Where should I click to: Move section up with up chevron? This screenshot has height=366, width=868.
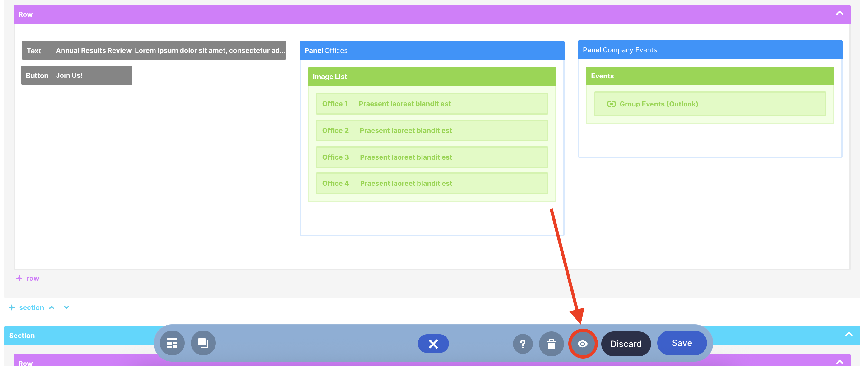click(x=52, y=307)
